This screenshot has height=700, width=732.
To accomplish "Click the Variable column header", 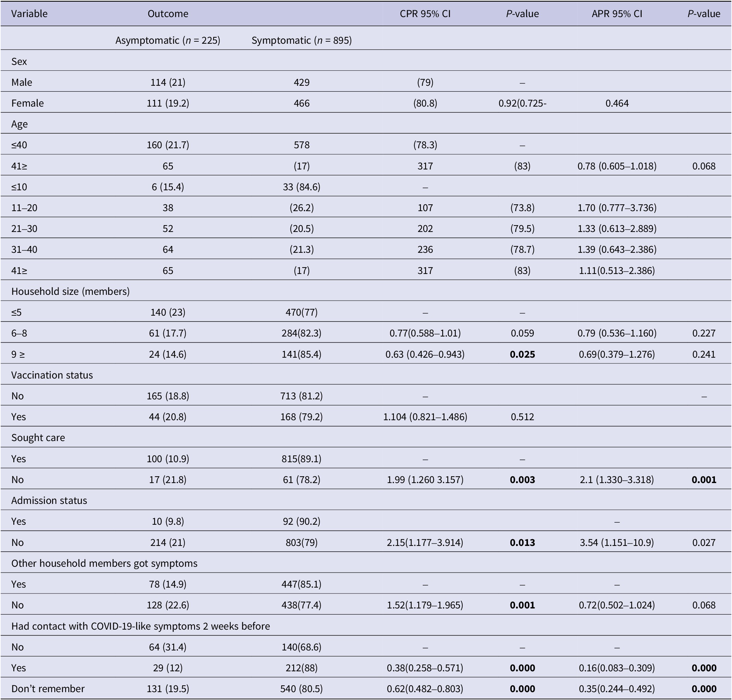I will click(x=29, y=14).
